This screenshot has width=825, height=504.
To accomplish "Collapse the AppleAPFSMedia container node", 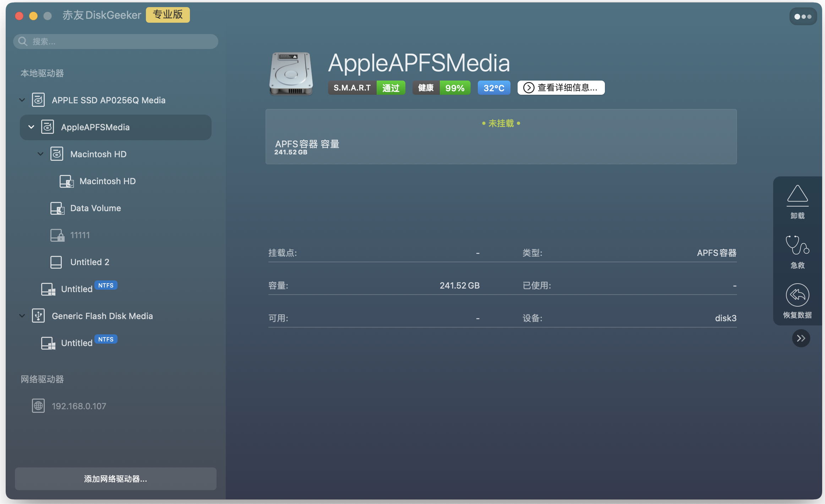I will (x=31, y=127).
